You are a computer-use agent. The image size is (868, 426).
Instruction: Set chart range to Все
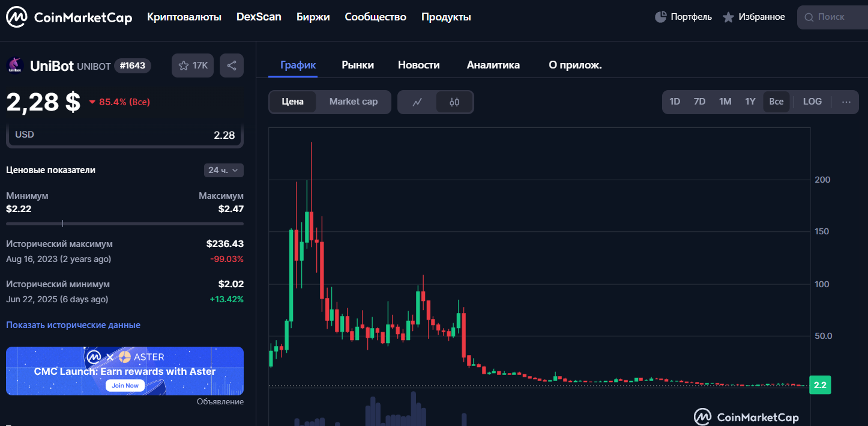tap(776, 102)
